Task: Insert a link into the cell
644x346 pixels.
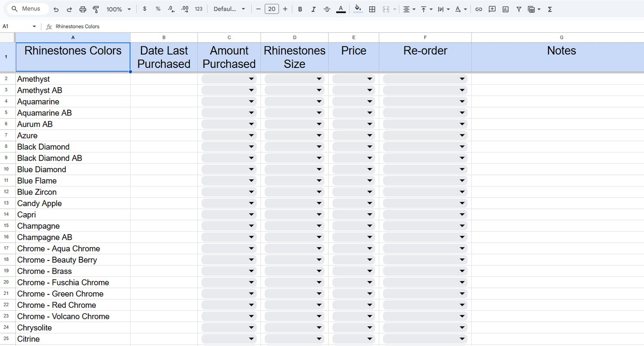Action: [478, 9]
